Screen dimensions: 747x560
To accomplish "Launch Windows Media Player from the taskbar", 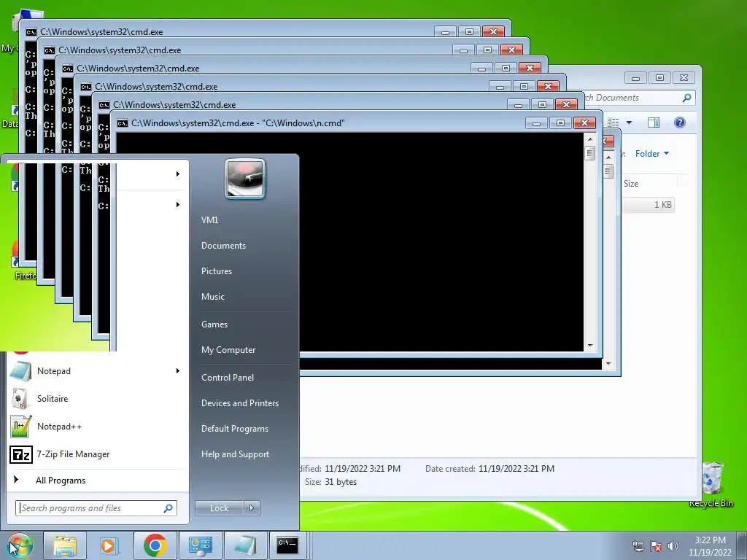I will click(x=109, y=545).
